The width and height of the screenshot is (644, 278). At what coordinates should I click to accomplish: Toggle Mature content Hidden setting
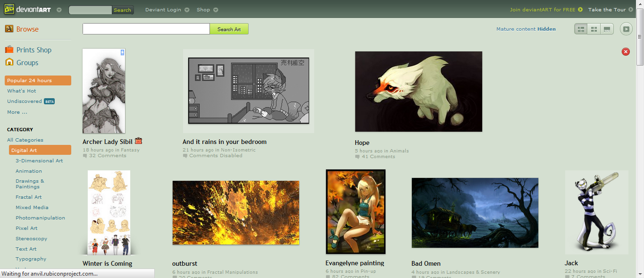526,29
